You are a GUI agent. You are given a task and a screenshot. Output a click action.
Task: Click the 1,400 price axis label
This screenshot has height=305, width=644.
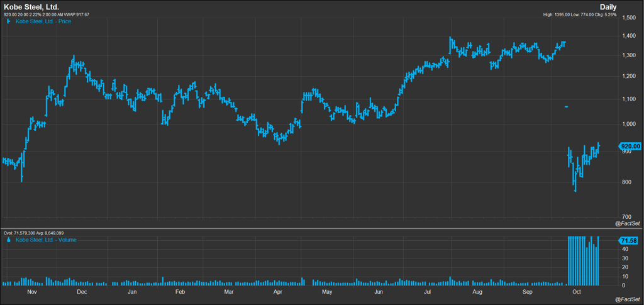[x=629, y=36]
